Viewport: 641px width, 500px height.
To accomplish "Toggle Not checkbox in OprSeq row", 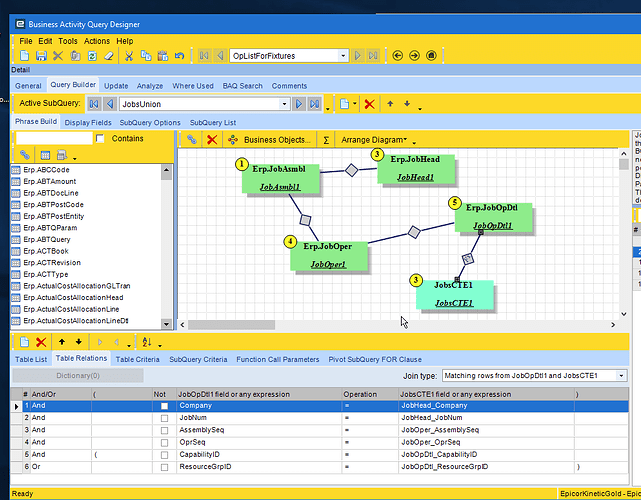I will (164, 443).
